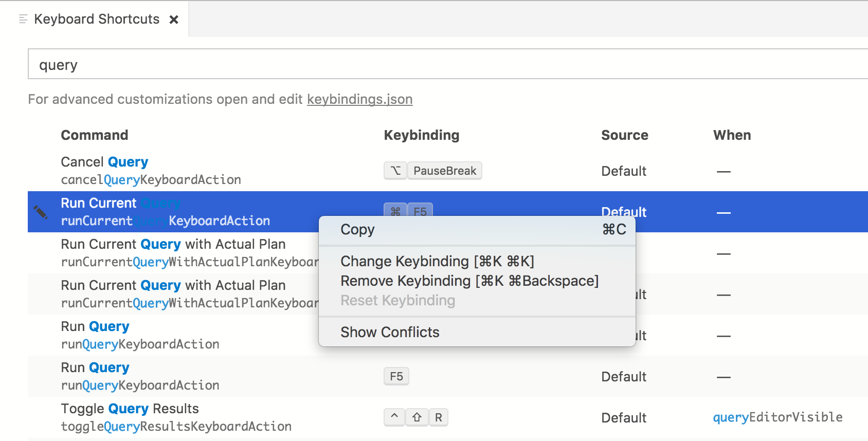This screenshot has width=868, height=441.
Task: Click cancelQueryKeyboardAction command id
Action: (x=151, y=180)
